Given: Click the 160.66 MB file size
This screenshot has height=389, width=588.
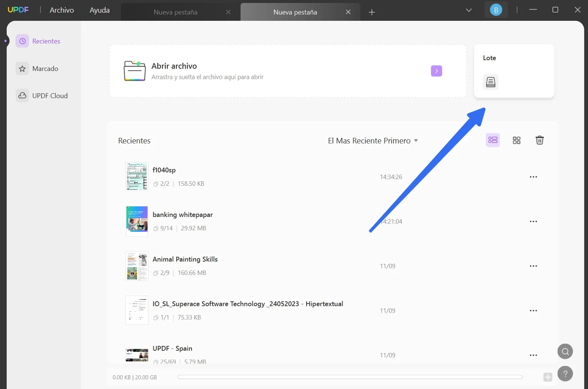Looking at the screenshot, I should coord(192,273).
